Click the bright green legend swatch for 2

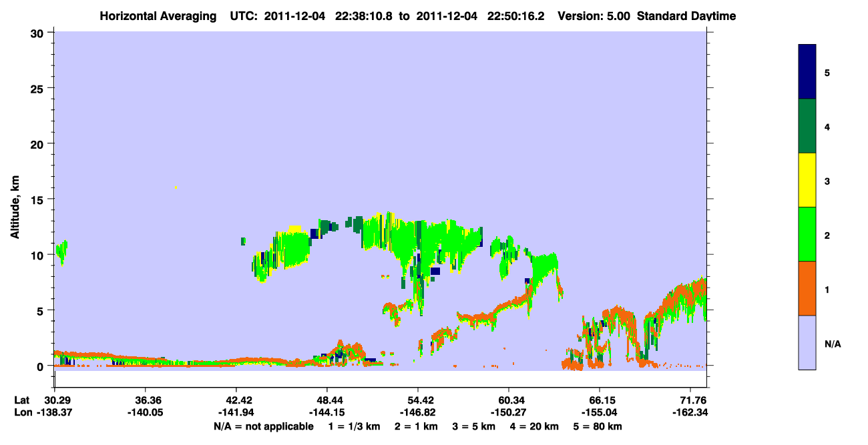pyautogui.click(x=807, y=234)
